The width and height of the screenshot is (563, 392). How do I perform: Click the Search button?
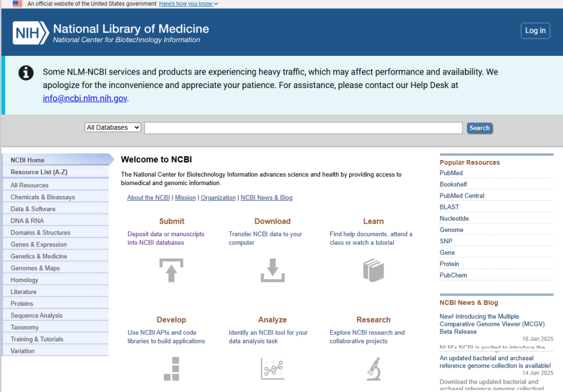(479, 128)
